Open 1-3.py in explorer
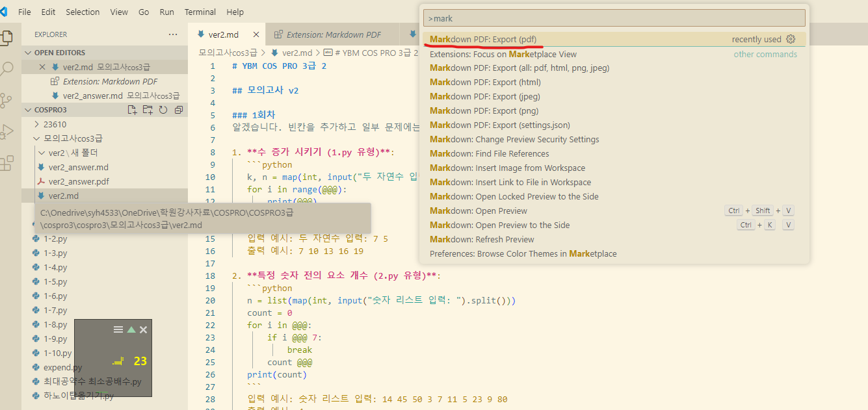This screenshot has height=410, width=868. (x=105, y=253)
